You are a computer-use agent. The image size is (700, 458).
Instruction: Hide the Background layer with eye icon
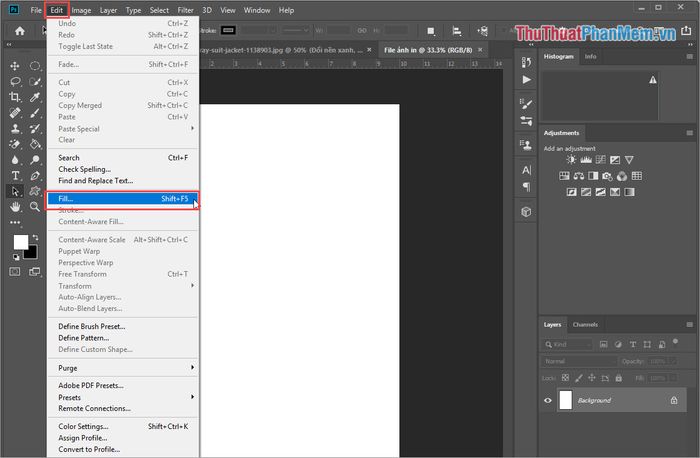(x=548, y=400)
